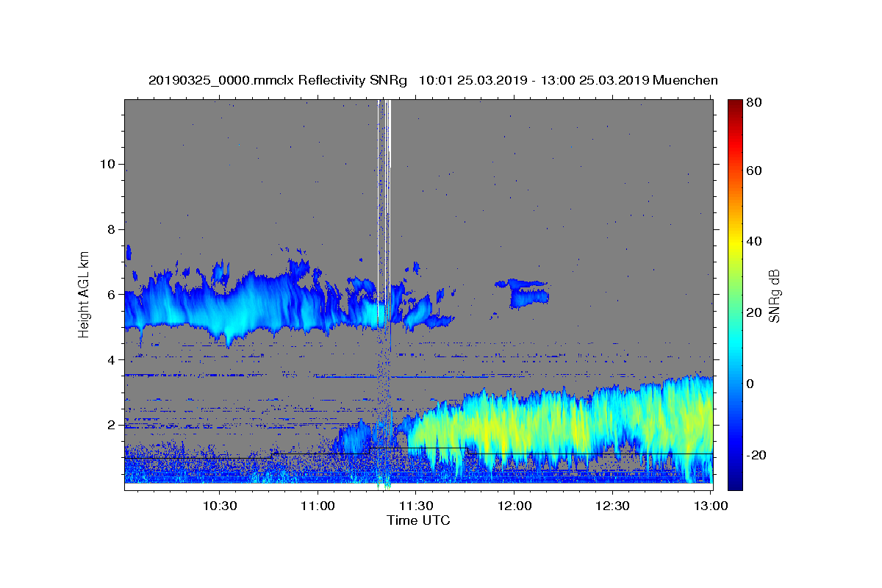
Task: Click the small isolated cloud echo near 12:00
Action: click(x=523, y=293)
